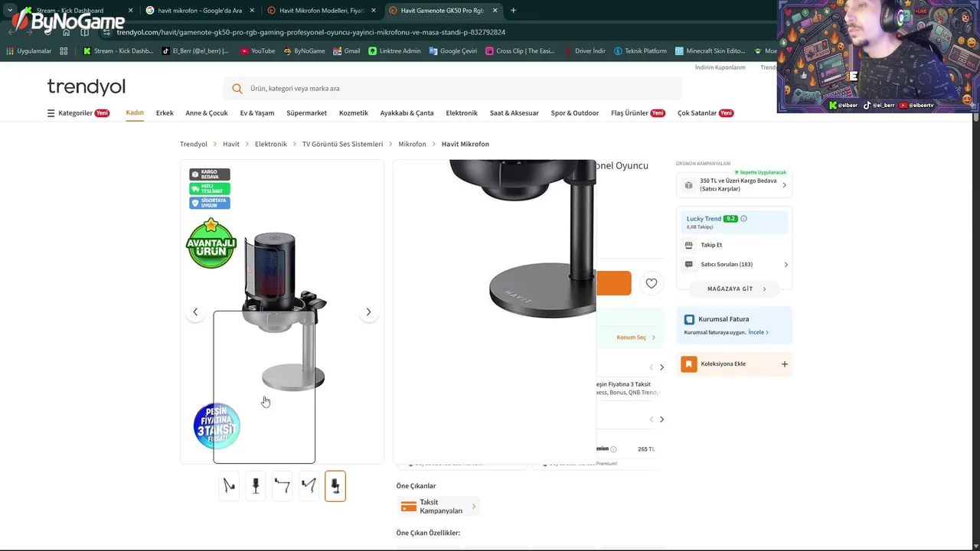This screenshot has width=980, height=551.
Task: Select the first product thumbnail
Action: click(229, 486)
